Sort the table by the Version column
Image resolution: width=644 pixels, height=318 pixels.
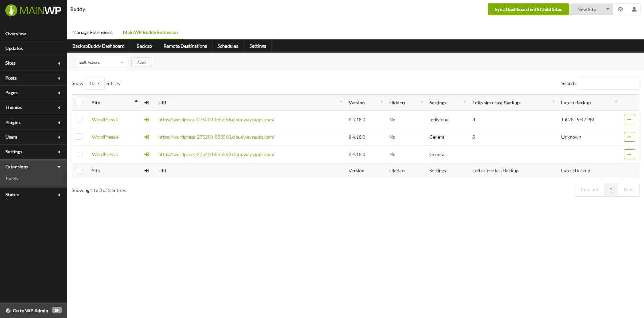356,102
